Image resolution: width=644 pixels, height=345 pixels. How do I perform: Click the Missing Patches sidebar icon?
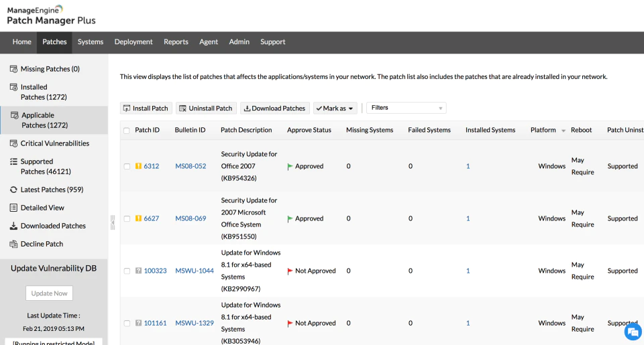tap(13, 69)
